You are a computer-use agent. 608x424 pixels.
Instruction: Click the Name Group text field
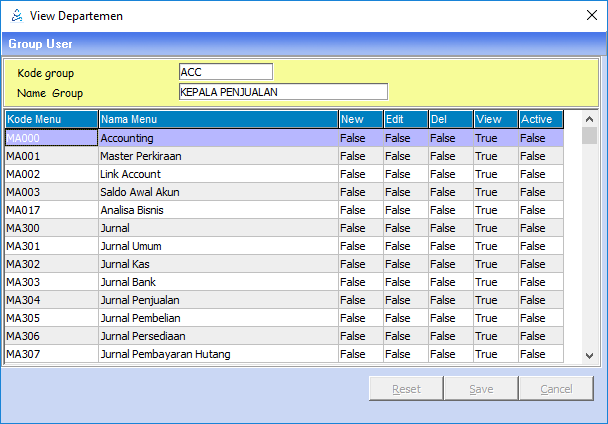pyautogui.click(x=282, y=92)
